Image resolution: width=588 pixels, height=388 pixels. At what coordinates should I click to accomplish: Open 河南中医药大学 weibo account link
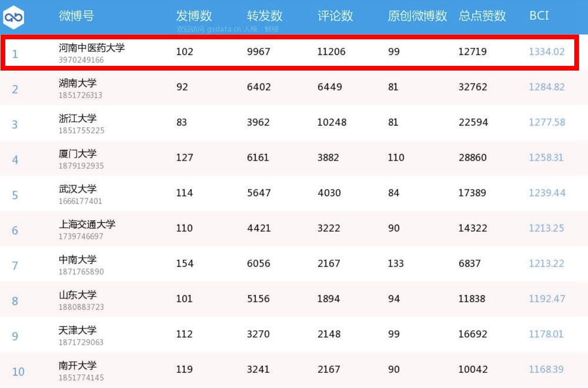(91, 48)
